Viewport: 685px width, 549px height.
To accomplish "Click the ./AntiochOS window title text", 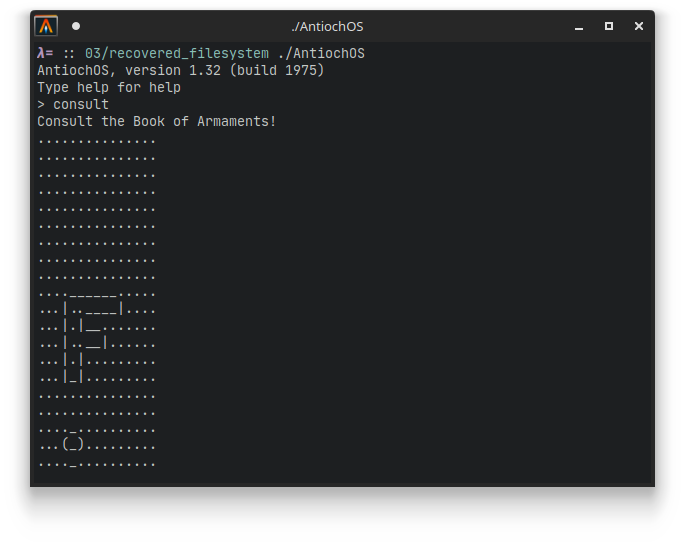I will point(327,27).
